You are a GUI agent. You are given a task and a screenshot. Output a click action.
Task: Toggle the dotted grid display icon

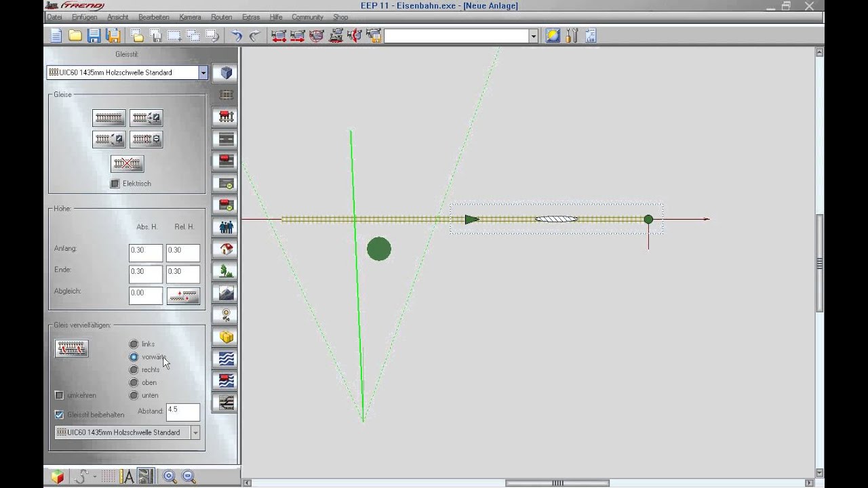pyautogui.click(x=108, y=476)
